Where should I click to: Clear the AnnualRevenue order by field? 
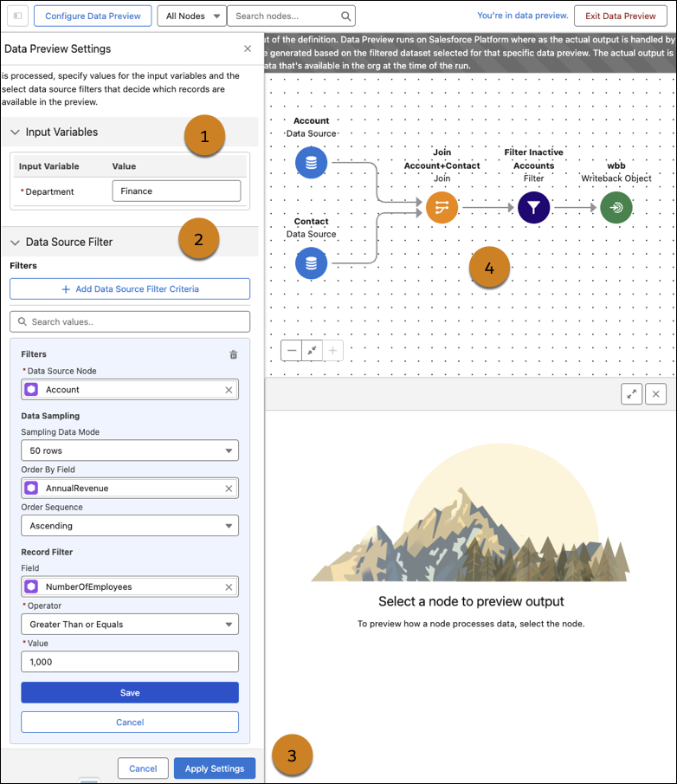(229, 489)
